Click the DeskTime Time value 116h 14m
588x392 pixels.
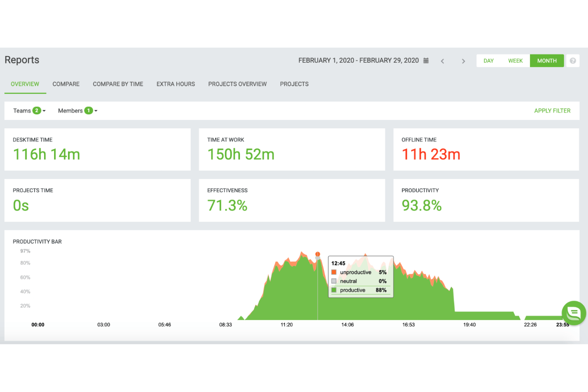click(x=46, y=154)
